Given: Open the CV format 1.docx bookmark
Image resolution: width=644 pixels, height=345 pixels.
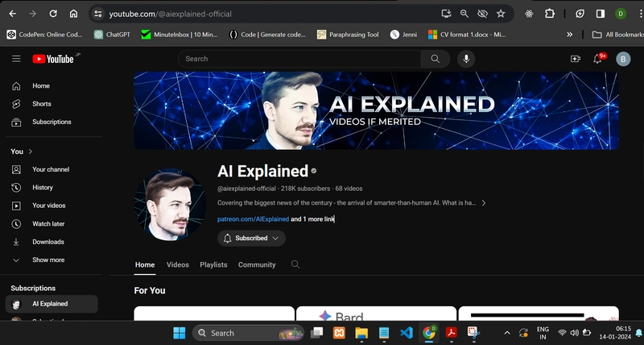Looking at the screenshot, I should (467, 35).
